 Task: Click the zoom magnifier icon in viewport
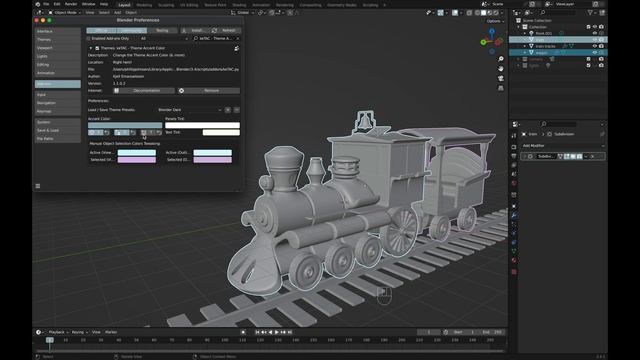pyautogui.click(x=501, y=59)
